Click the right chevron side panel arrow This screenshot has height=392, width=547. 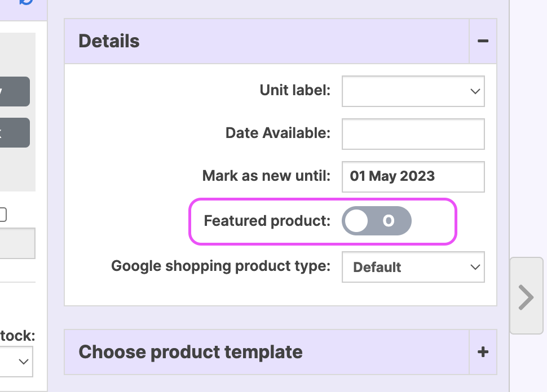(526, 297)
